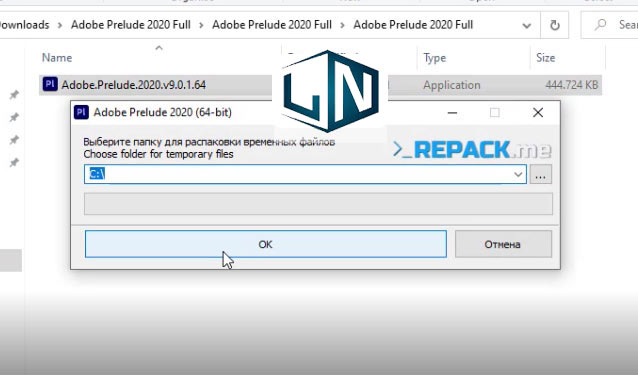Click the current Adobe Prelude 2020 Full folder
The width and height of the screenshot is (638, 375).
413,25
